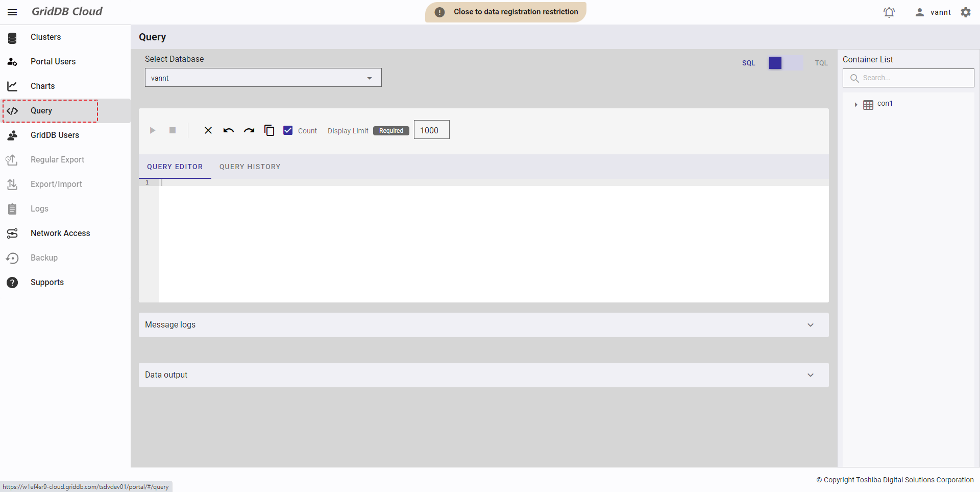This screenshot has width=980, height=492.
Task: Click the Network Access icon
Action: click(12, 233)
